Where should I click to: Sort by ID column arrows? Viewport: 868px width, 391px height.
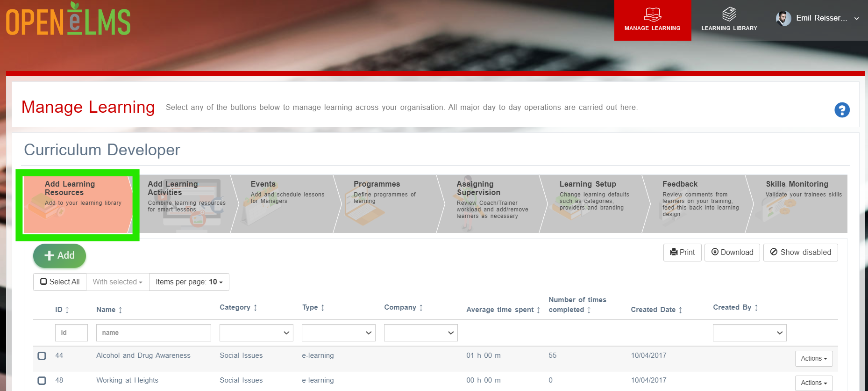coord(67,310)
